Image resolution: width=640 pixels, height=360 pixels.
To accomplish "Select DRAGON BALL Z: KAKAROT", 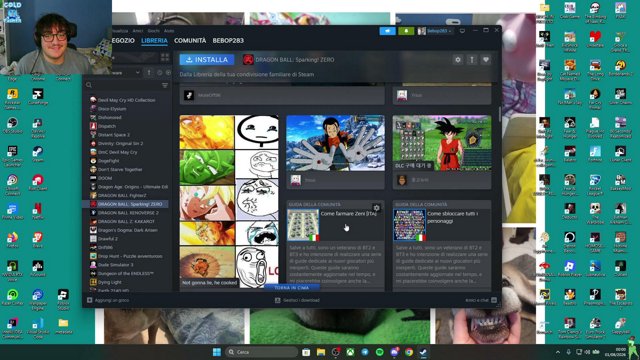I will point(127,221).
